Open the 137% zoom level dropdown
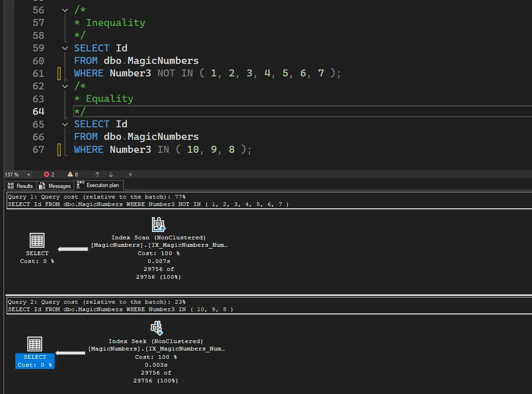The height and width of the screenshot is (394, 532). click(x=29, y=175)
